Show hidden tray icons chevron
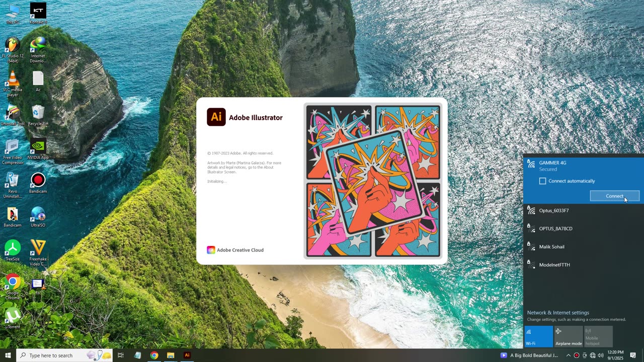The height and width of the screenshot is (362, 644). pyautogui.click(x=569, y=355)
